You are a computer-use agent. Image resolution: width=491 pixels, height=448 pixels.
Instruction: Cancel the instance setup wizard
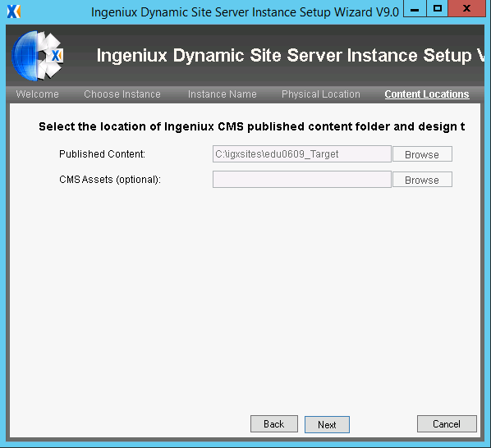coord(447,424)
